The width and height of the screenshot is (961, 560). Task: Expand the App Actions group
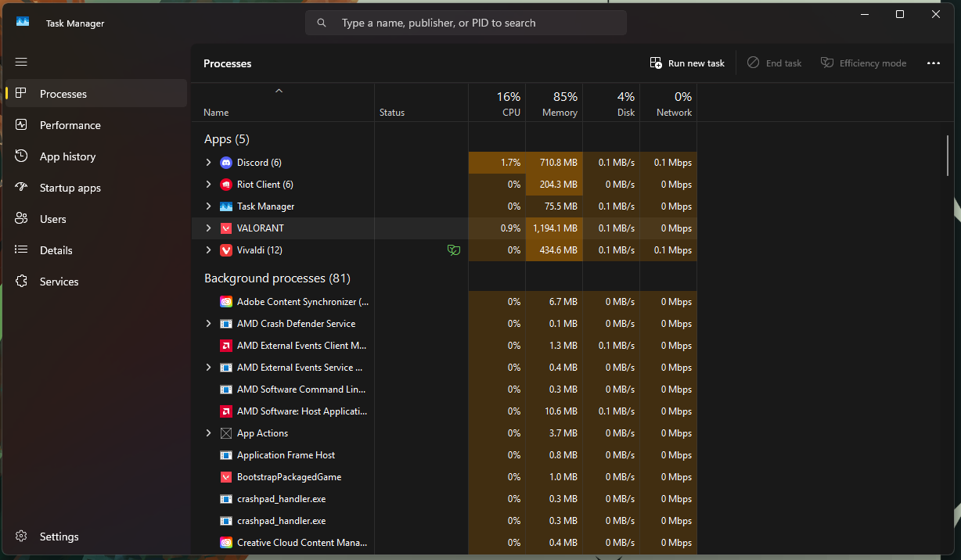click(208, 433)
